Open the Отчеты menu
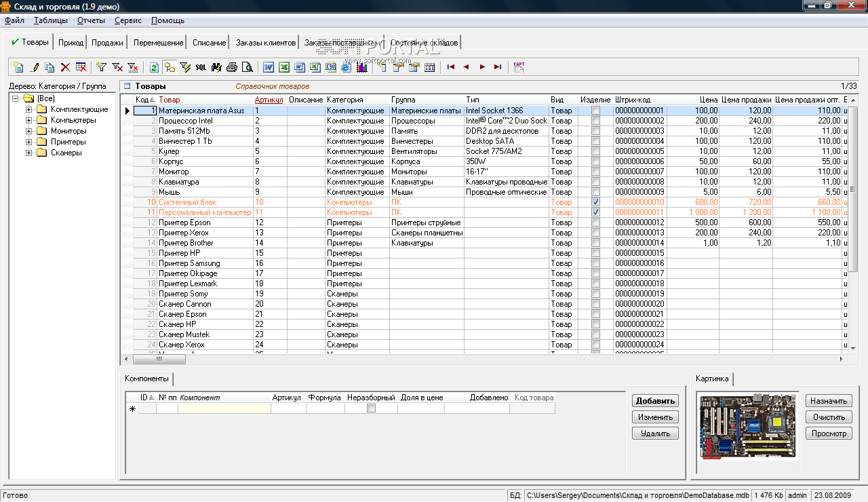 point(91,20)
